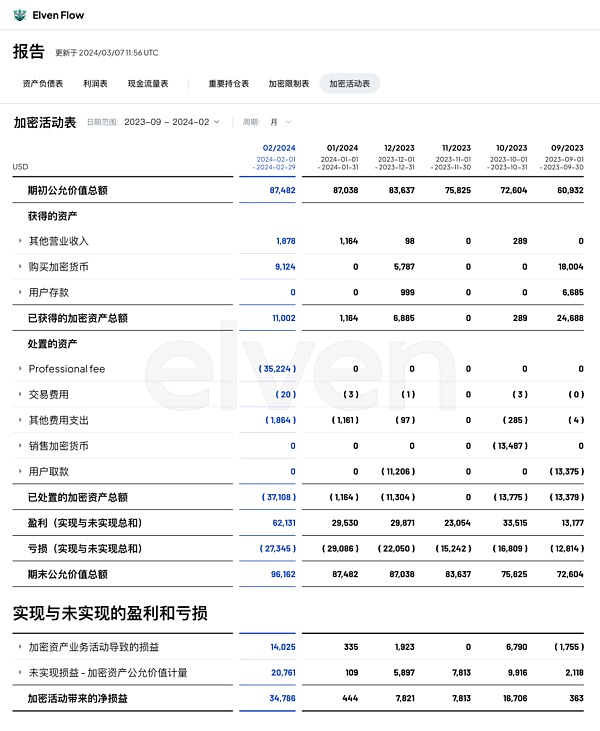
Task: Click the value (20) in 交易费用
Action: (286, 394)
